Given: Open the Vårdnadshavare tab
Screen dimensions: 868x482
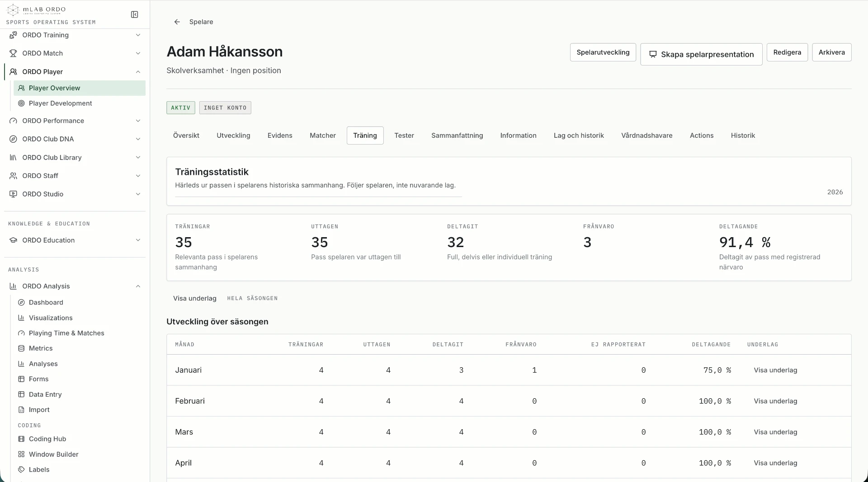Looking at the screenshot, I should (x=647, y=136).
